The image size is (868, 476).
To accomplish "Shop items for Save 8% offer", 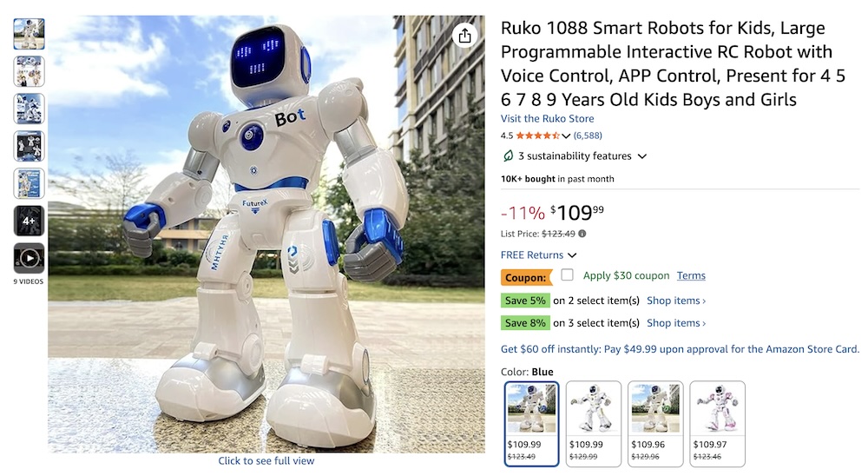I will point(676,323).
